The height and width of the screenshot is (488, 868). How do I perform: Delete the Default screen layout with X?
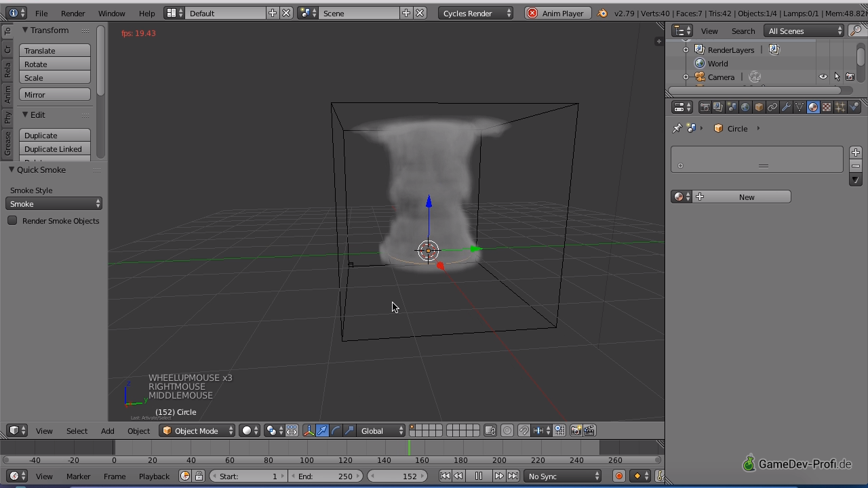point(286,13)
